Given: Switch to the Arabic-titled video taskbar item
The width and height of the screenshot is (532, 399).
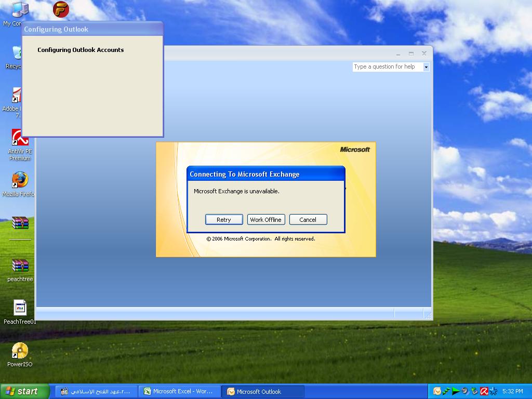Looking at the screenshot, I should [96, 391].
